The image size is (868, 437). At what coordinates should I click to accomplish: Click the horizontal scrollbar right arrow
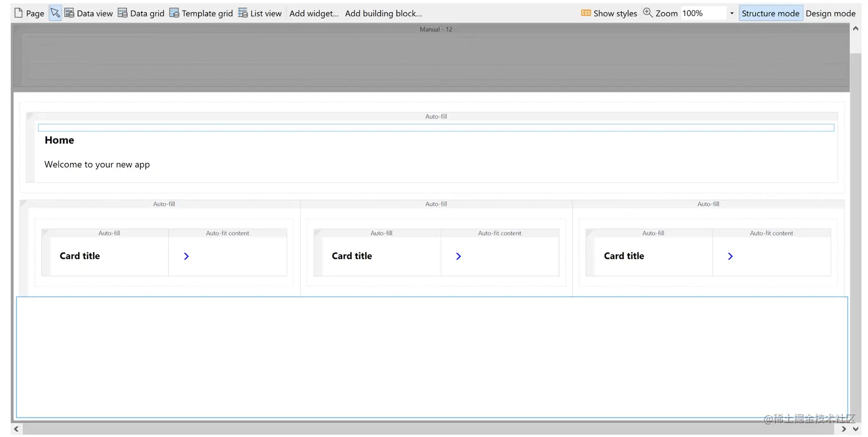click(844, 428)
